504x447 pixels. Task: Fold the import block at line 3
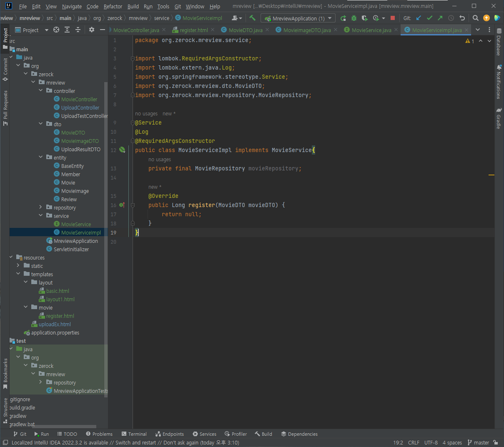pyautogui.click(x=133, y=59)
